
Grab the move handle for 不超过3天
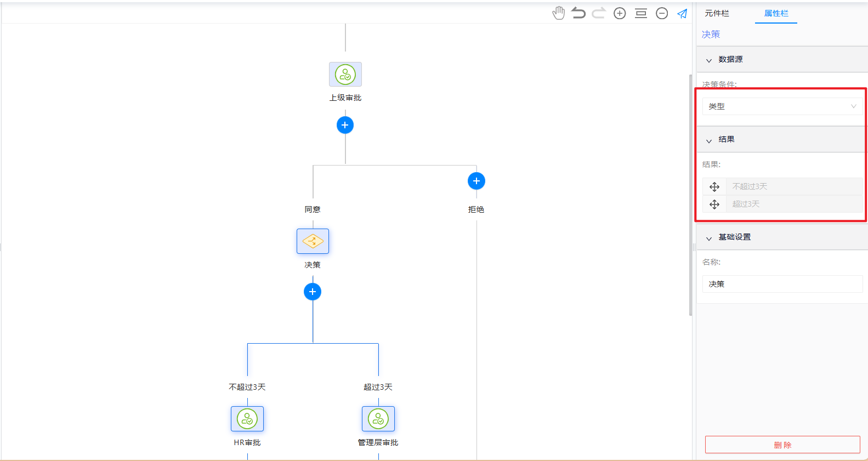point(714,187)
